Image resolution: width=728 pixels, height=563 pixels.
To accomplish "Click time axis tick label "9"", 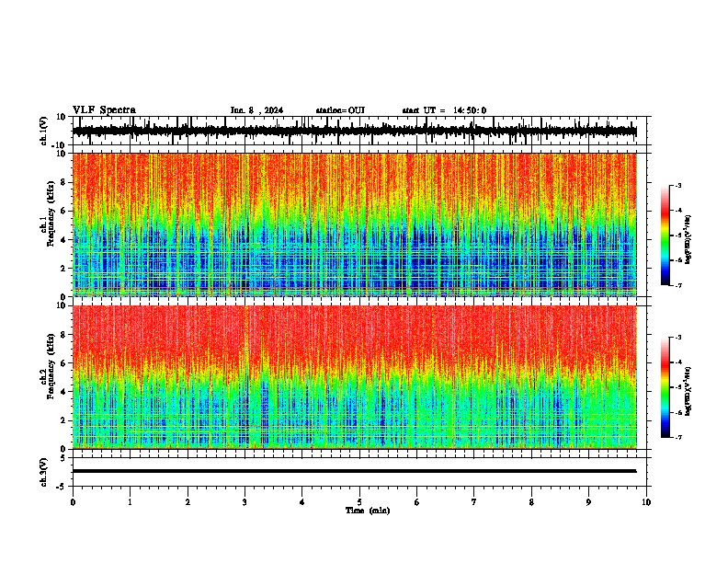I will point(589,502).
